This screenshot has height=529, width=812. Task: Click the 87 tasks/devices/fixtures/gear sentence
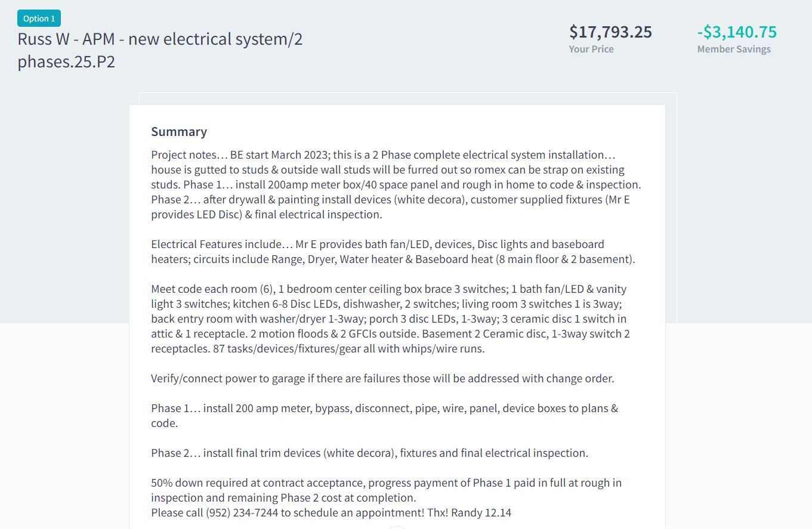pos(348,348)
